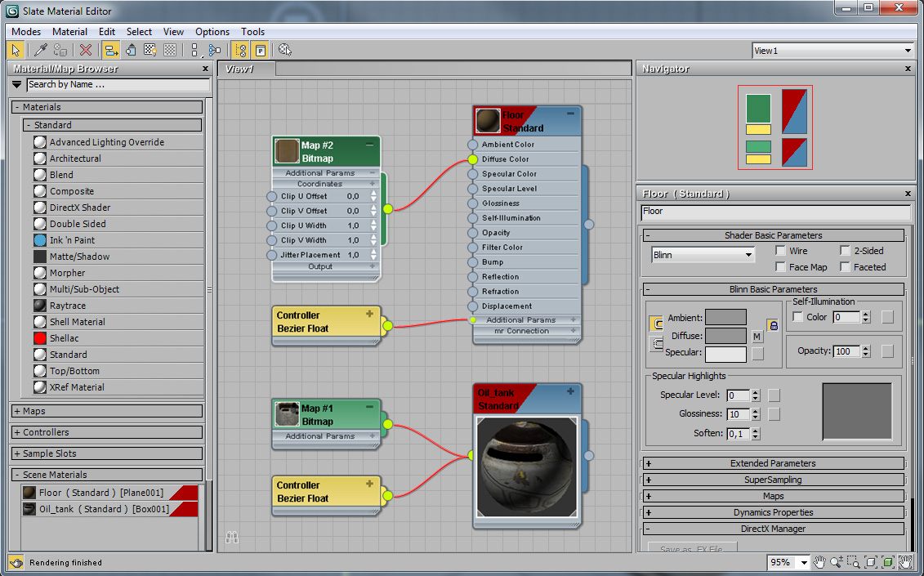Click the Zoom Region tool icon

[x=854, y=562]
